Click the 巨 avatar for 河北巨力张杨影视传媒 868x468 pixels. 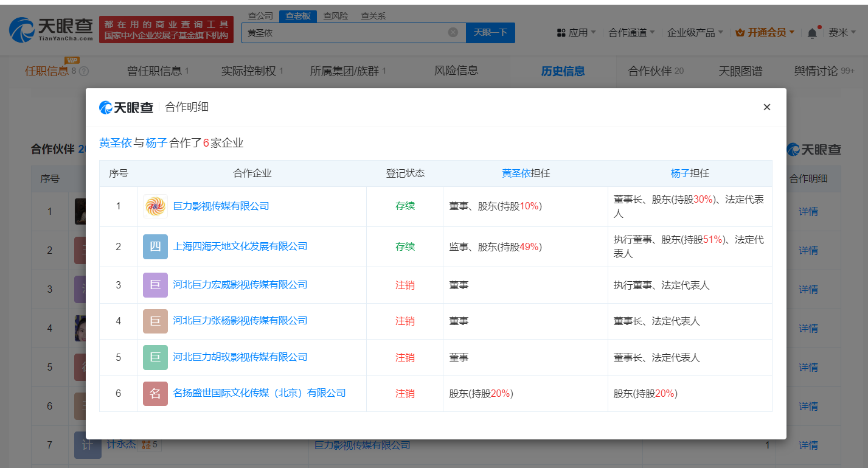155,321
